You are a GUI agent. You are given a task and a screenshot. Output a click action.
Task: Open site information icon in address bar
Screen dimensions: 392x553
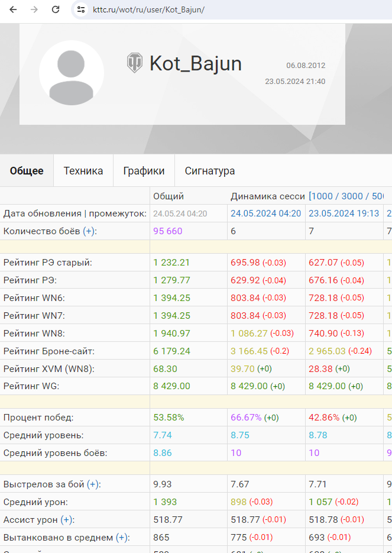(81, 9)
